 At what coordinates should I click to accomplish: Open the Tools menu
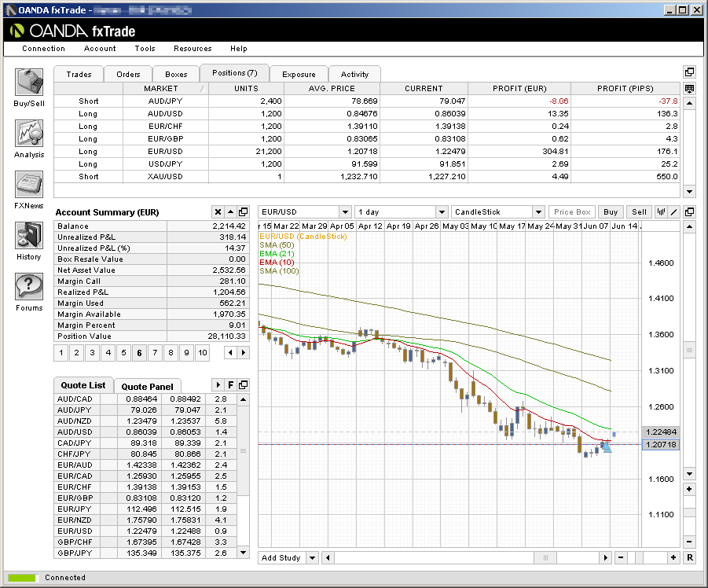(x=145, y=49)
